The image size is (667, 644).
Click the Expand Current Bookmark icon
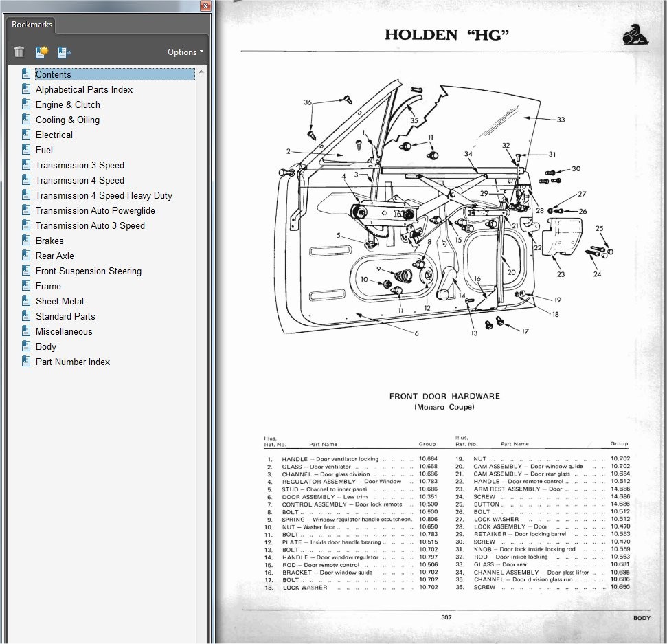(65, 52)
